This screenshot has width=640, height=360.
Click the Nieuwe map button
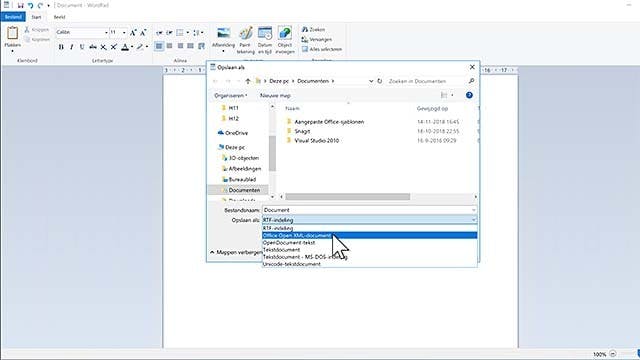point(275,96)
